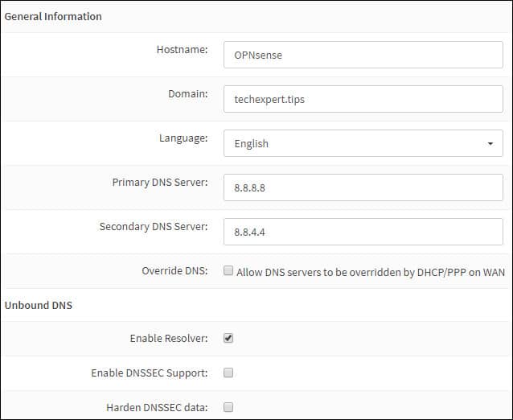Select the Unbound DNS section heading
Image resolution: width=513 pixels, height=420 pixels.
click(x=39, y=305)
